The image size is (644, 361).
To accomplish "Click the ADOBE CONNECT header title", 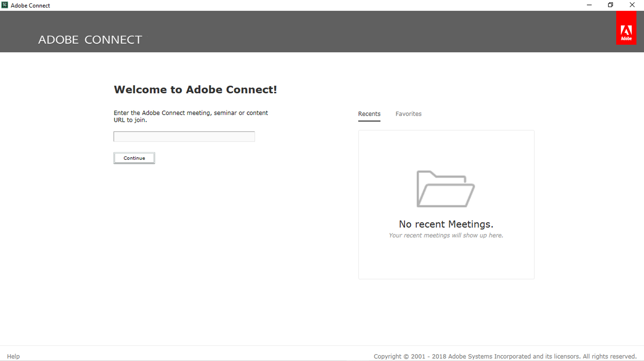I will click(90, 40).
